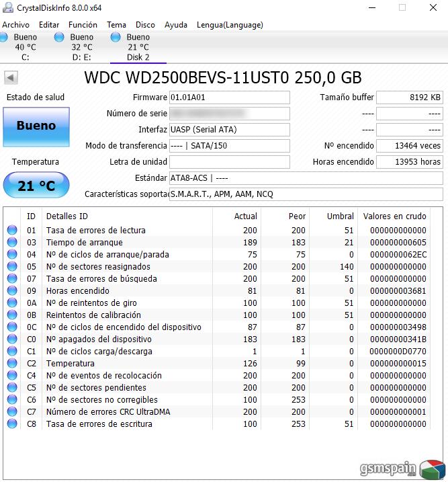Select the D: E: drive status orb

(59, 37)
